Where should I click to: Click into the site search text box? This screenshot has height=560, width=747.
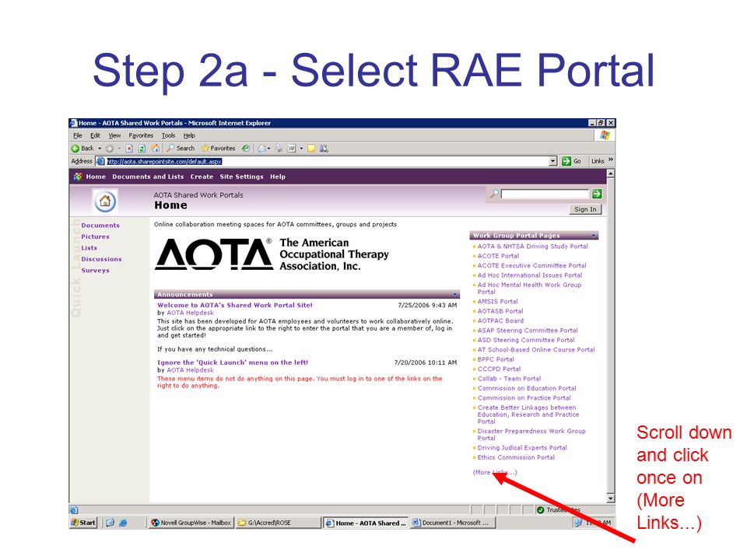[x=545, y=194]
